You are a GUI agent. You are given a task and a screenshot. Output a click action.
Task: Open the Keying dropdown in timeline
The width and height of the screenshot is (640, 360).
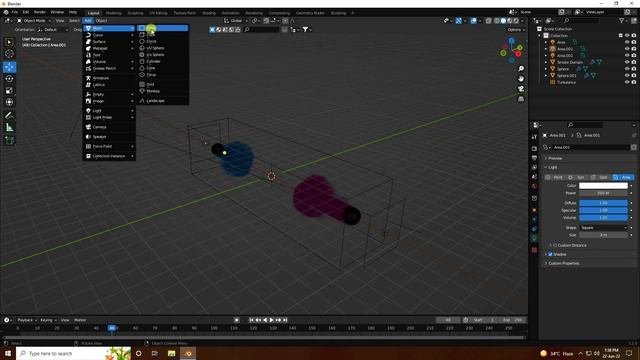click(49, 320)
